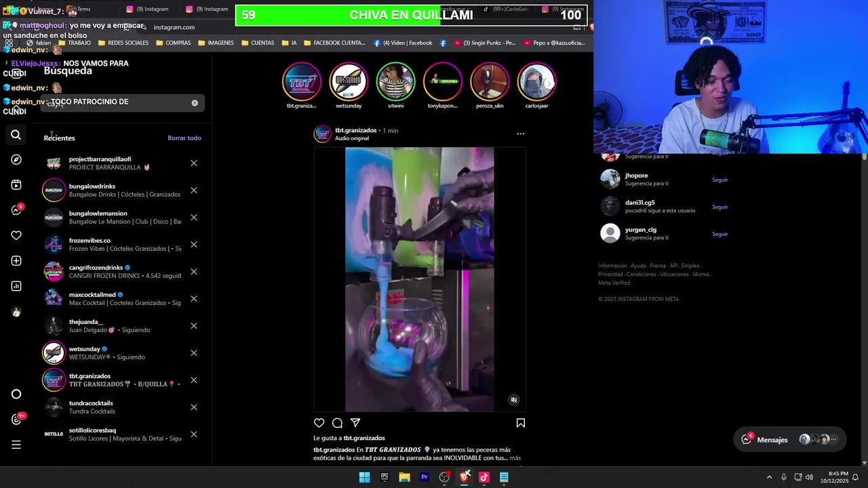This screenshot has width=868, height=488.
Task: Open Epic Games Launcher from the taskbar
Action: pyautogui.click(x=384, y=477)
